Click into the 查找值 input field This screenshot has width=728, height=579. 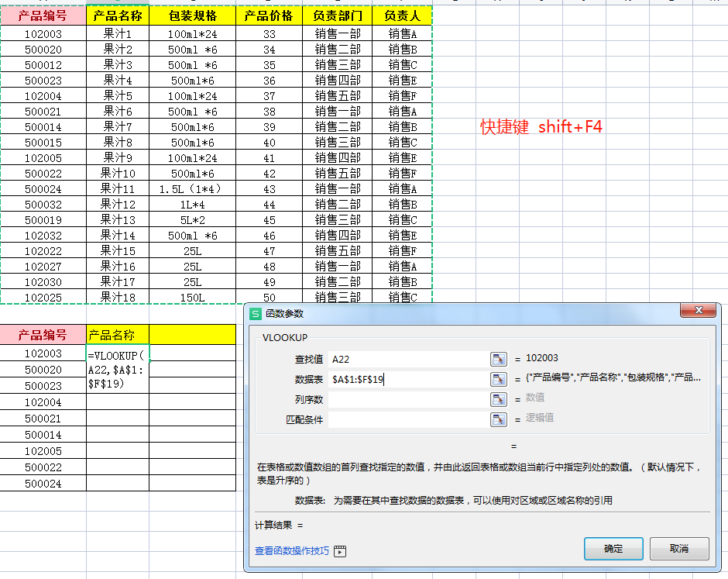click(x=408, y=359)
